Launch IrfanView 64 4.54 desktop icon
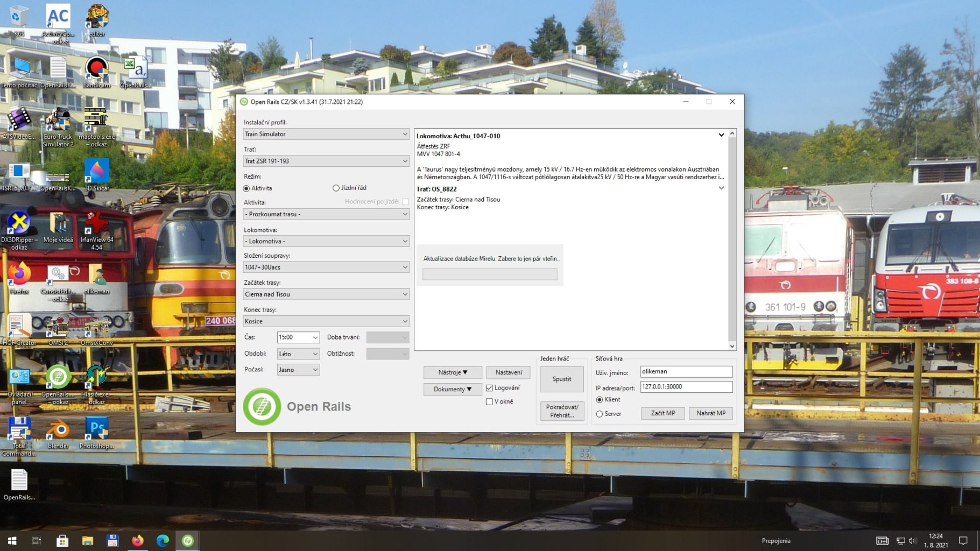 point(97,230)
